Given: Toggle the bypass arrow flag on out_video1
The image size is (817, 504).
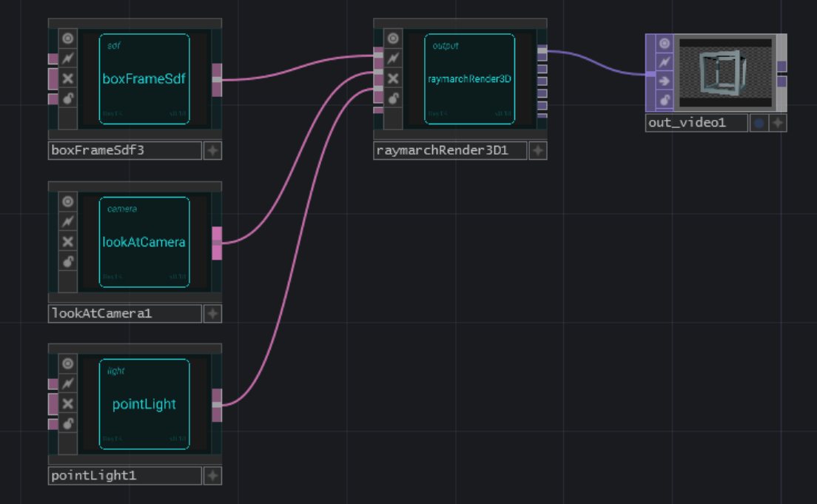Looking at the screenshot, I should pos(665,81).
